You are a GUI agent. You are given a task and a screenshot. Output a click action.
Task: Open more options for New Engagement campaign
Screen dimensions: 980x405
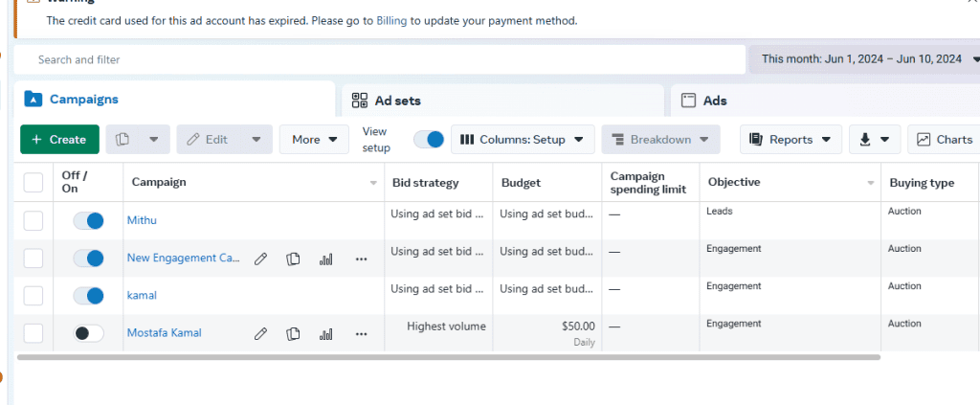tap(361, 259)
